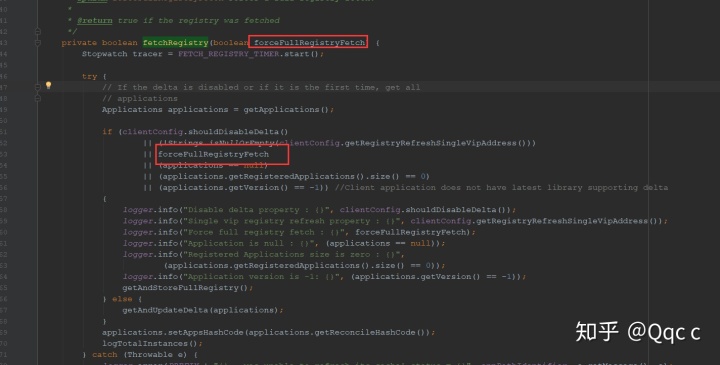This screenshot has height=365, width=720.
Task: Click applications.getVersion() == -1 in if condition
Action: (243, 187)
